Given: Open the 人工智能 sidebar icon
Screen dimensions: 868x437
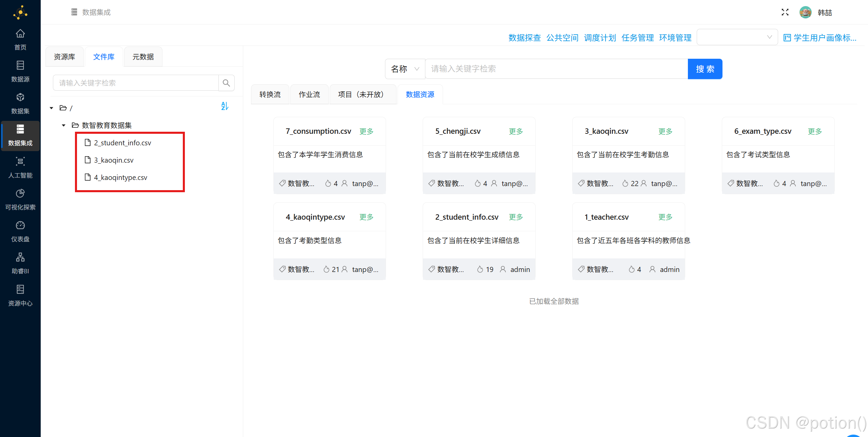Looking at the screenshot, I should [20, 162].
